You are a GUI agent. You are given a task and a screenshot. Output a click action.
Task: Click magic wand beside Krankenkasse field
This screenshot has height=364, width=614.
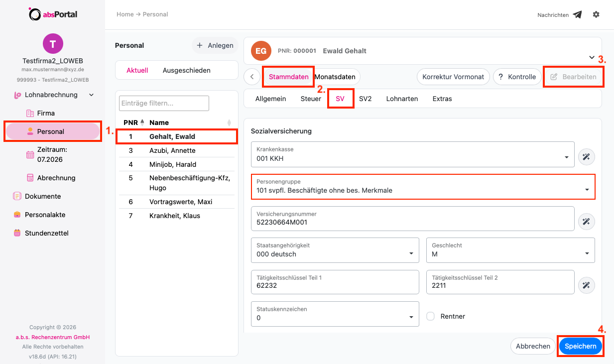tap(586, 157)
